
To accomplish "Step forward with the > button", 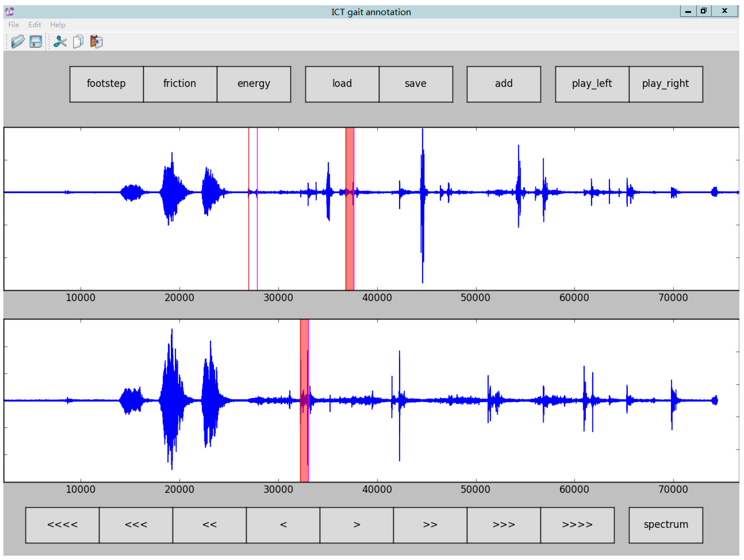I will click(356, 525).
